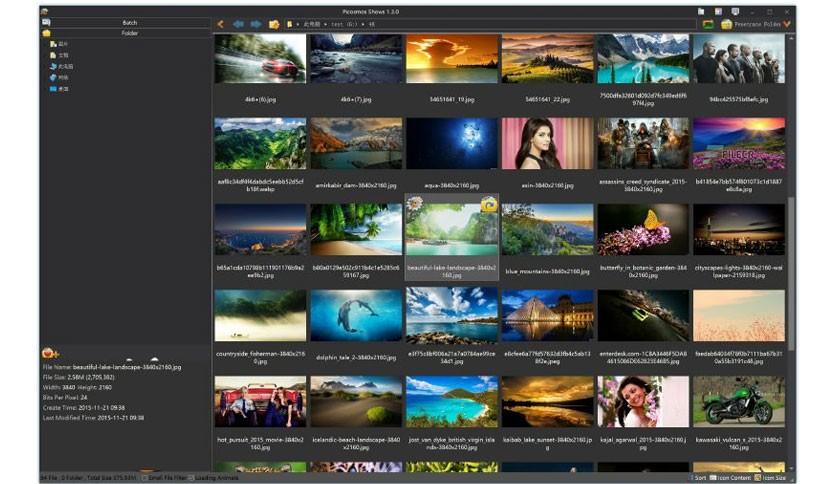Toggle Loading Animate checkbox

pyautogui.click(x=191, y=478)
